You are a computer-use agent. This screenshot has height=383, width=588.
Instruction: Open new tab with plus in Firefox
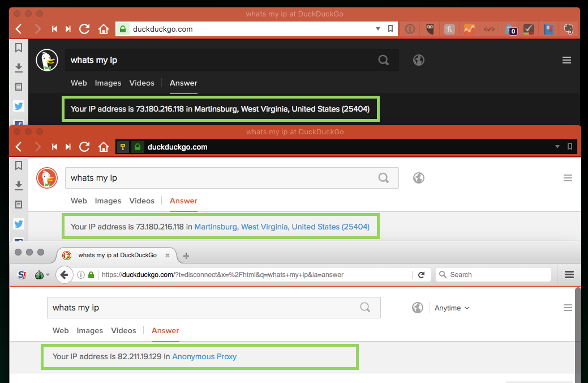click(186, 256)
